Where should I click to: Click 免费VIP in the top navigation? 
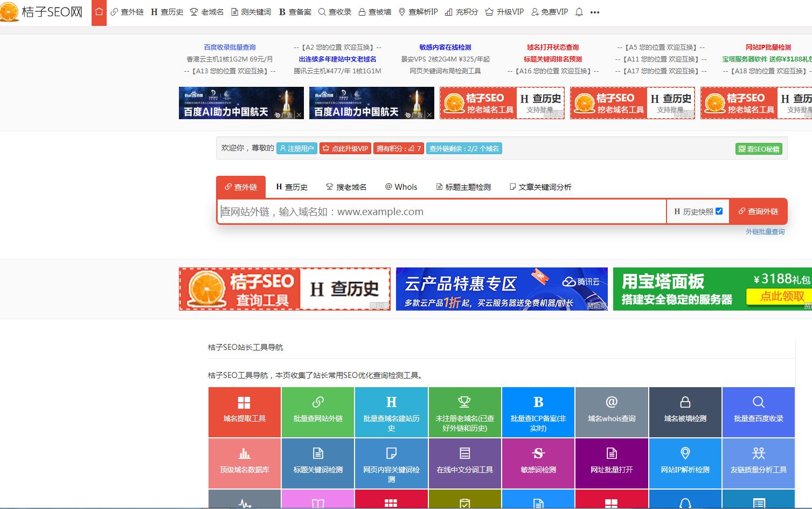550,12
